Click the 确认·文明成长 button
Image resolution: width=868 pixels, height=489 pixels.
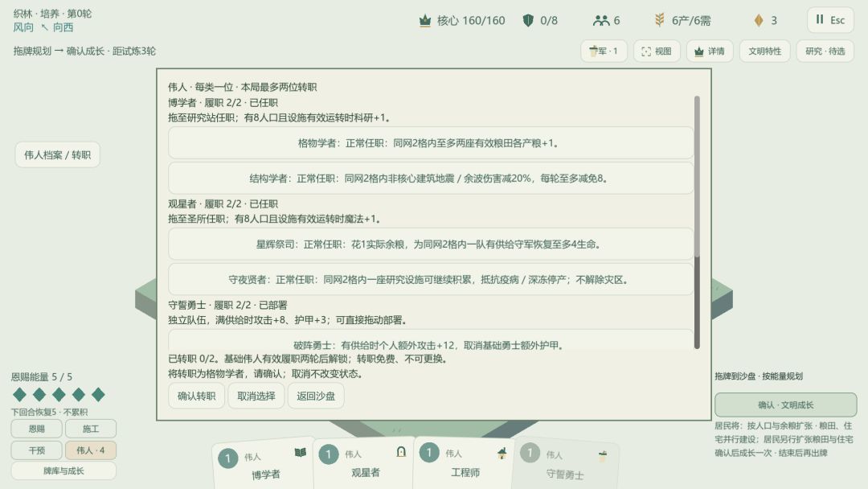point(785,405)
